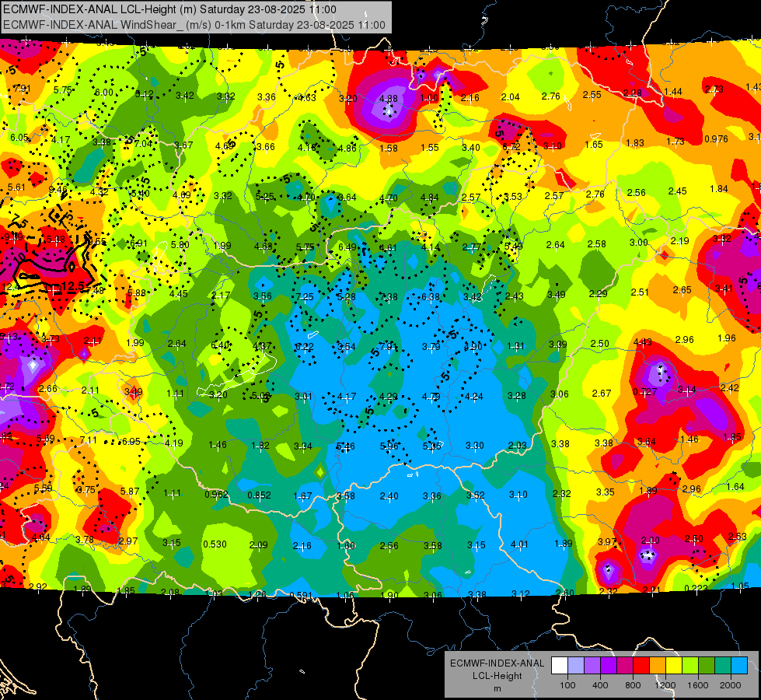Click the wind shear value 4.01

pos(519,544)
